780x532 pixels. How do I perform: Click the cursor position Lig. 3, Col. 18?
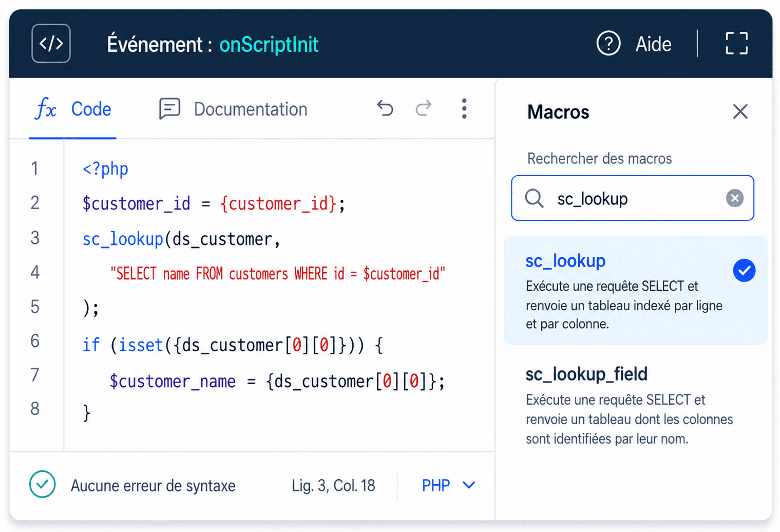[333, 485]
